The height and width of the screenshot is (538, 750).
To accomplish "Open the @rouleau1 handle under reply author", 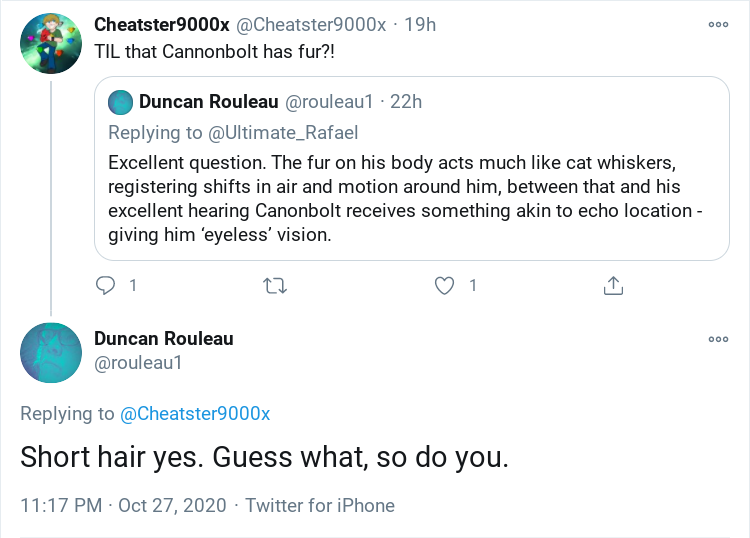I will tap(138, 365).
